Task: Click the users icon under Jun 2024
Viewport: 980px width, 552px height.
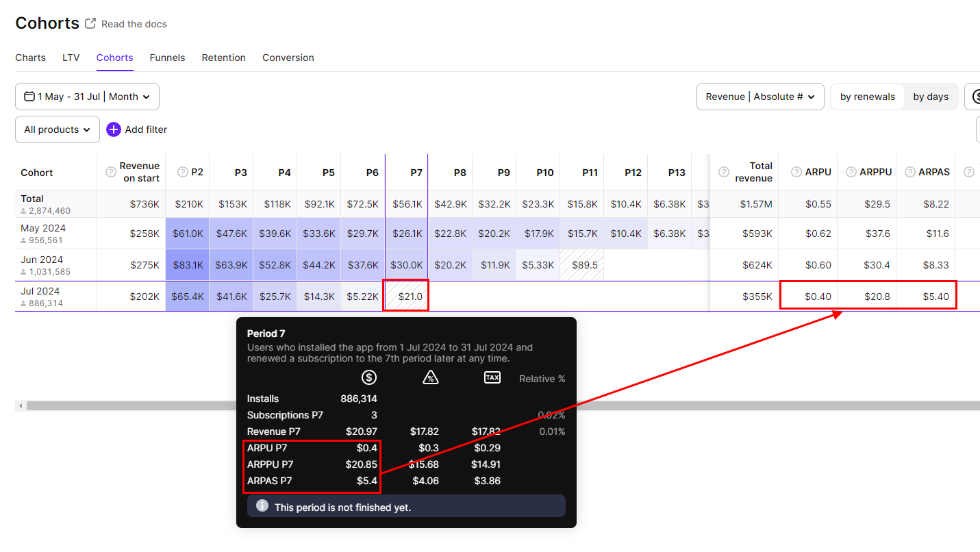Action: (24, 272)
